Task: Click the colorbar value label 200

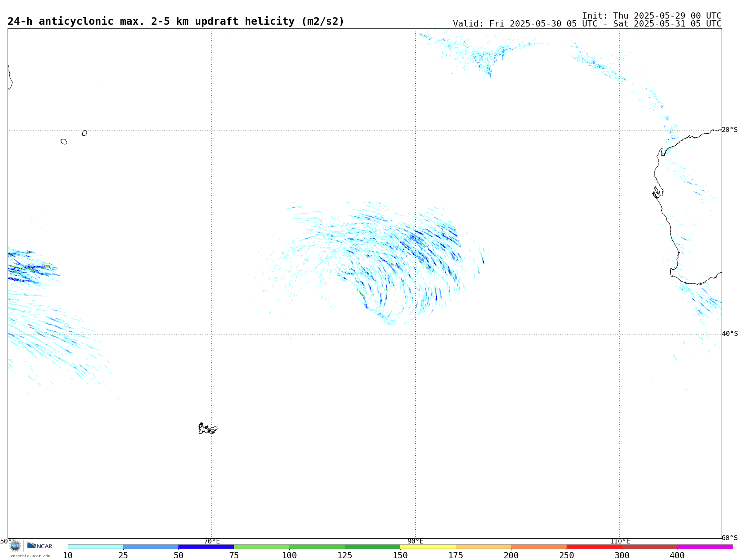Action: click(511, 556)
